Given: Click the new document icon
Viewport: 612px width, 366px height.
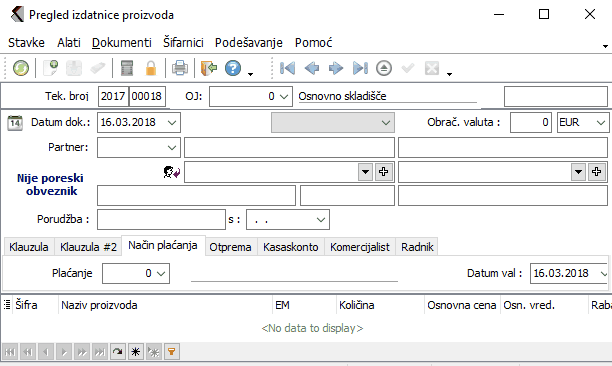Looking at the screenshot, I should click(x=50, y=68).
